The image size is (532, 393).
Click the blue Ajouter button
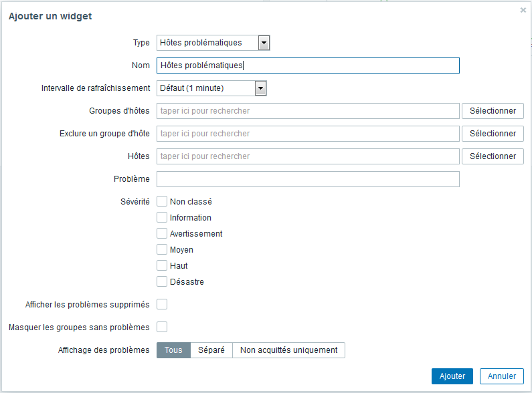point(452,376)
